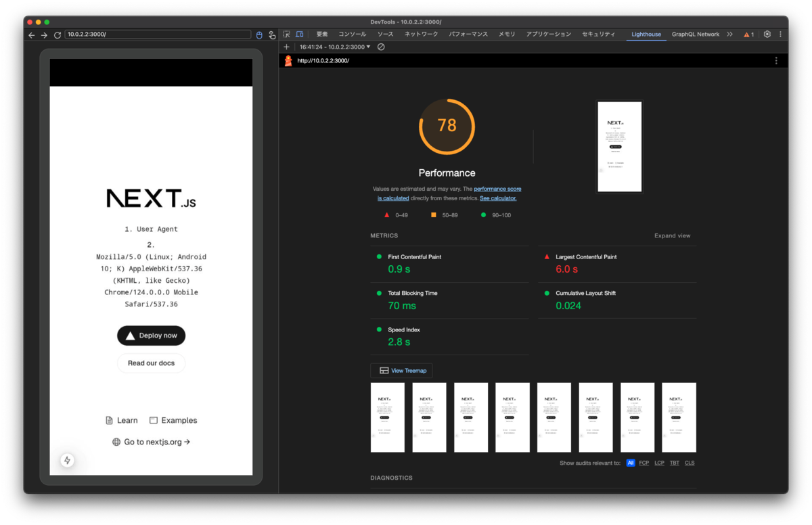Click the http://10.0.2.2:3000/ report URL text
This screenshot has width=812, height=525.
pyautogui.click(x=323, y=60)
